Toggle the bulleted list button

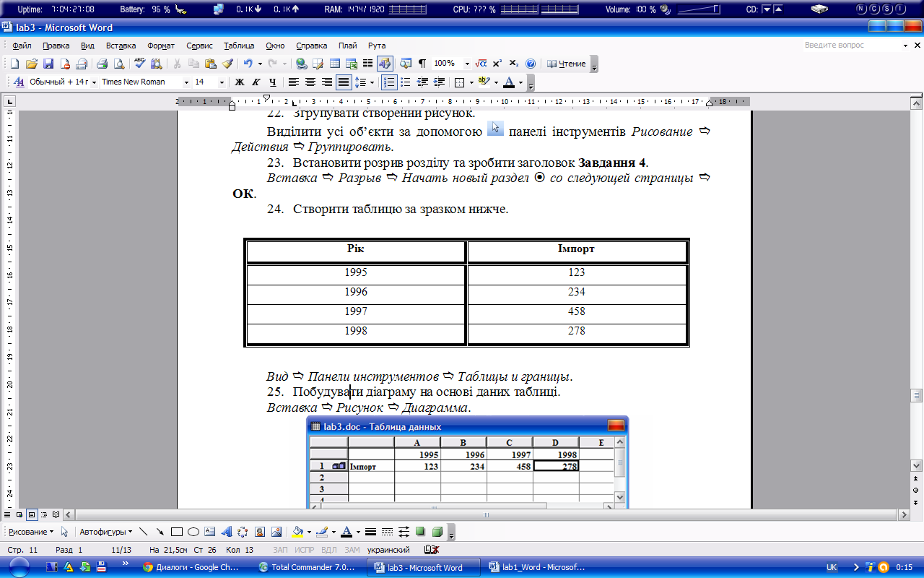(x=406, y=82)
